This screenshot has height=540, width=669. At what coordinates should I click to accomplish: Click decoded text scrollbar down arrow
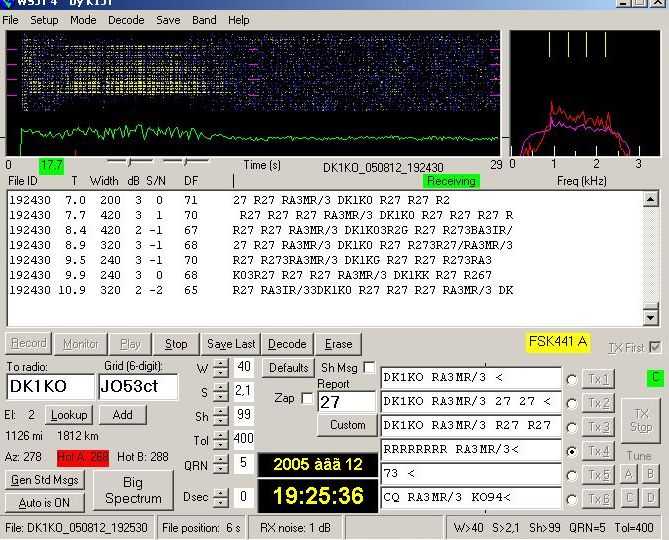tap(651, 317)
